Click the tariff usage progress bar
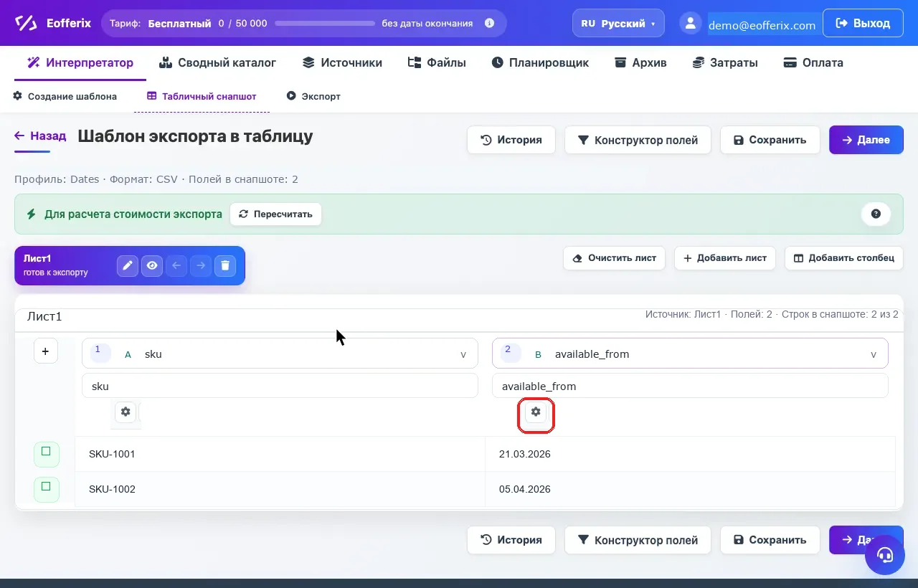Image resolution: width=918 pixels, height=588 pixels. [x=325, y=24]
